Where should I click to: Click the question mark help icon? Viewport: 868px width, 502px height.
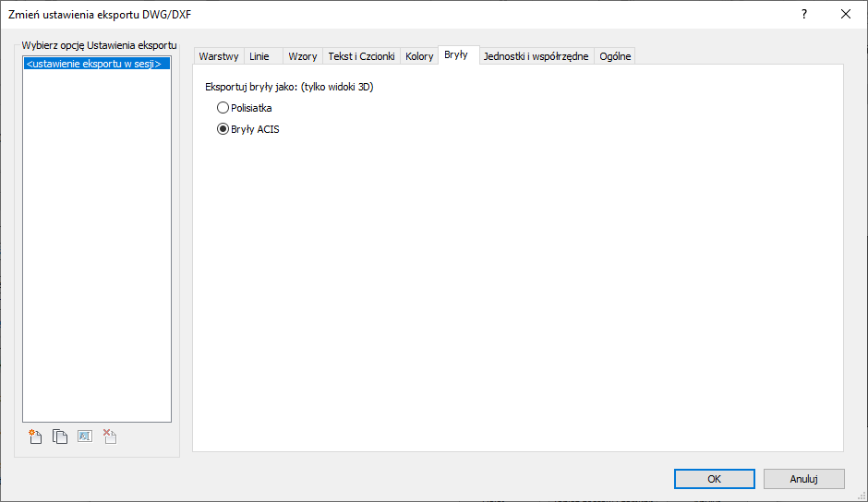pyautogui.click(x=804, y=14)
